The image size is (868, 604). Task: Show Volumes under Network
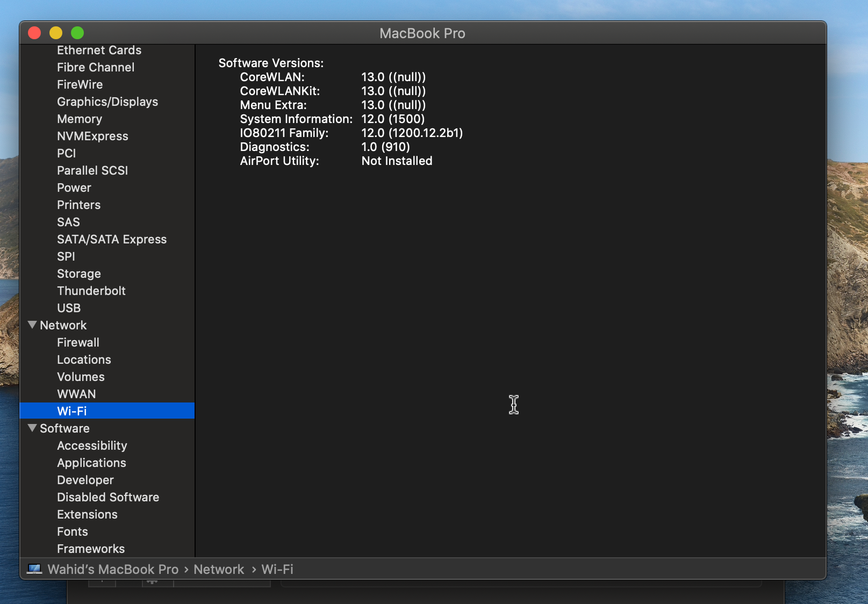pyautogui.click(x=81, y=377)
